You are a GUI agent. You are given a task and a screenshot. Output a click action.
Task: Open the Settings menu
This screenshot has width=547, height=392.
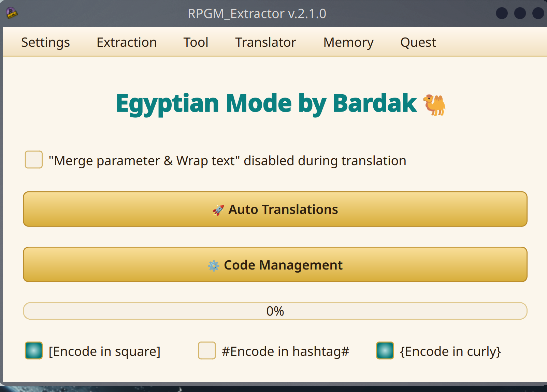coord(45,42)
